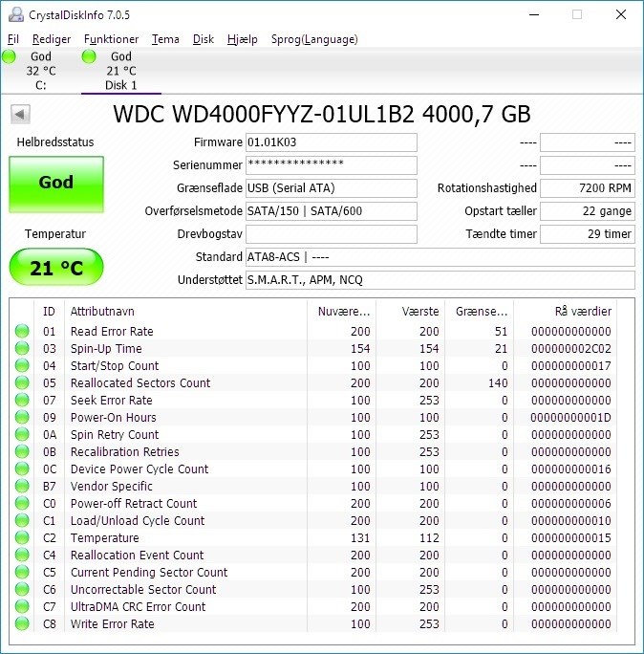644x654 pixels.
Task: Click the 21 °C temperature button
Action: [55, 268]
